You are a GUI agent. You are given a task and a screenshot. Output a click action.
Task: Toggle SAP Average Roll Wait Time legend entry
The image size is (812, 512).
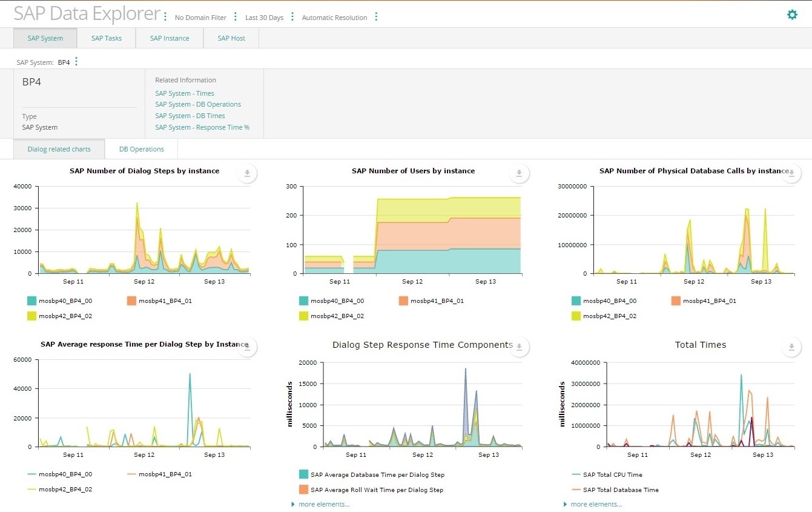(x=371, y=490)
